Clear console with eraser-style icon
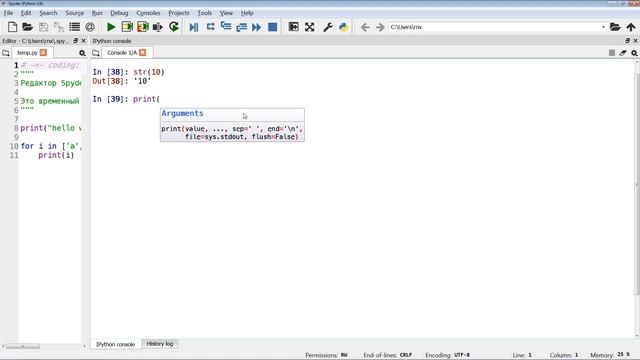Image resolution: width=640 pixels, height=360 pixels. click(622, 53)
